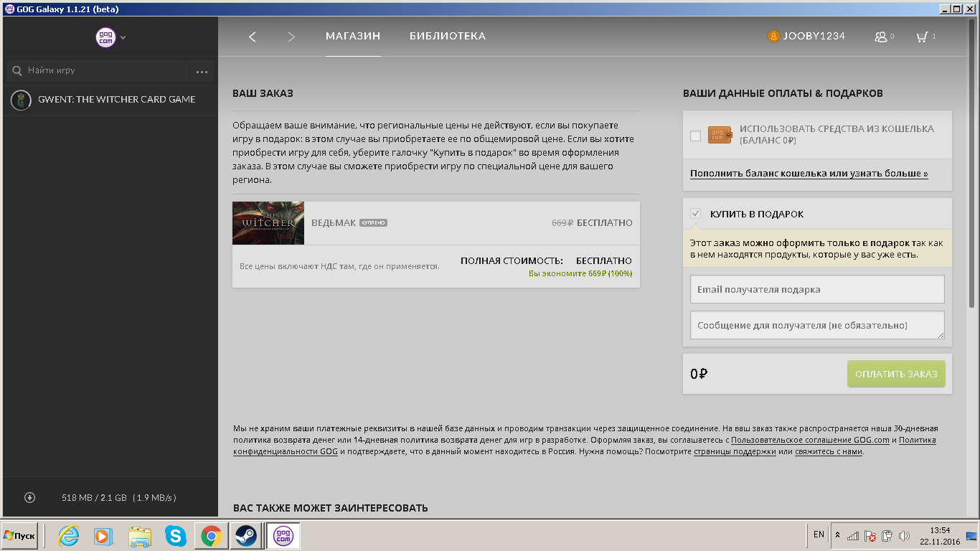Screen dimensions: 980x551
Task: Open "Пополнить баланс кошелька или узнать больше" link
Action: pos(809,174)
